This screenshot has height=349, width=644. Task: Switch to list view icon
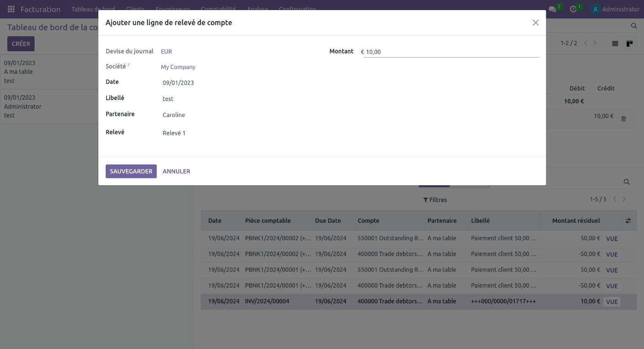pyautogui.click(x=615, y=43)
